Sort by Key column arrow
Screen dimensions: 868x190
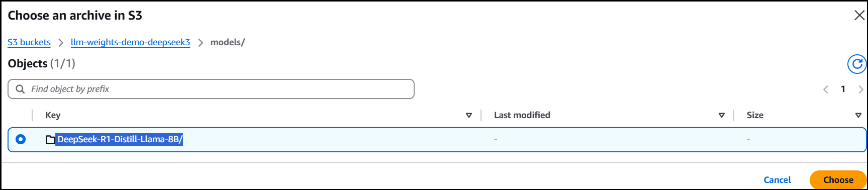click(469, 115)
